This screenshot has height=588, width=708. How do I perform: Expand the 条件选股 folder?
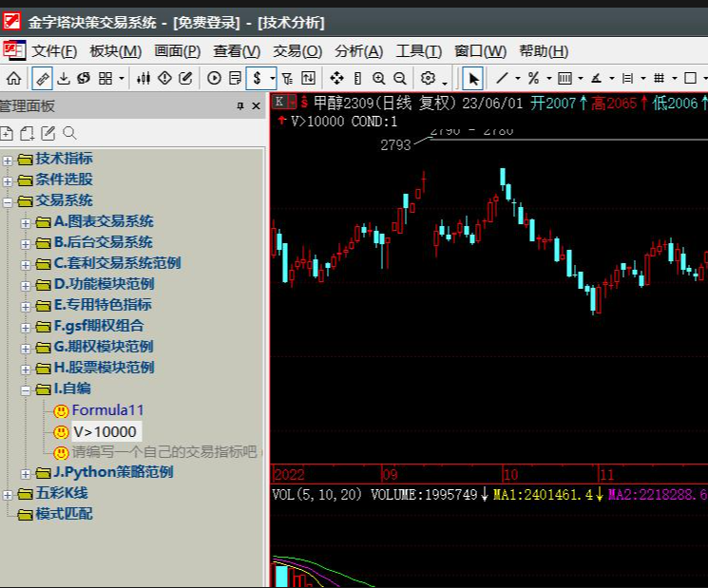click(8, 181)
